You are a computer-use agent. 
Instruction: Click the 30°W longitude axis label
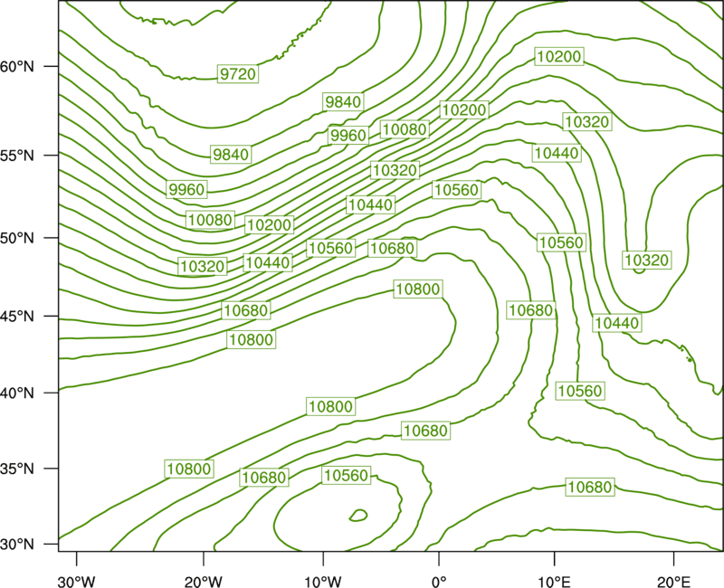pyautogui.click(x=77, y=582)
